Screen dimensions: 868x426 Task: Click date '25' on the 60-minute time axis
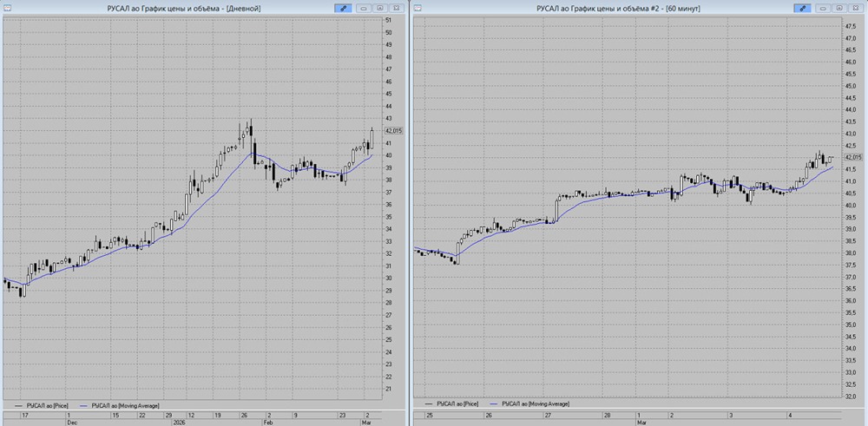click(429, 415)
